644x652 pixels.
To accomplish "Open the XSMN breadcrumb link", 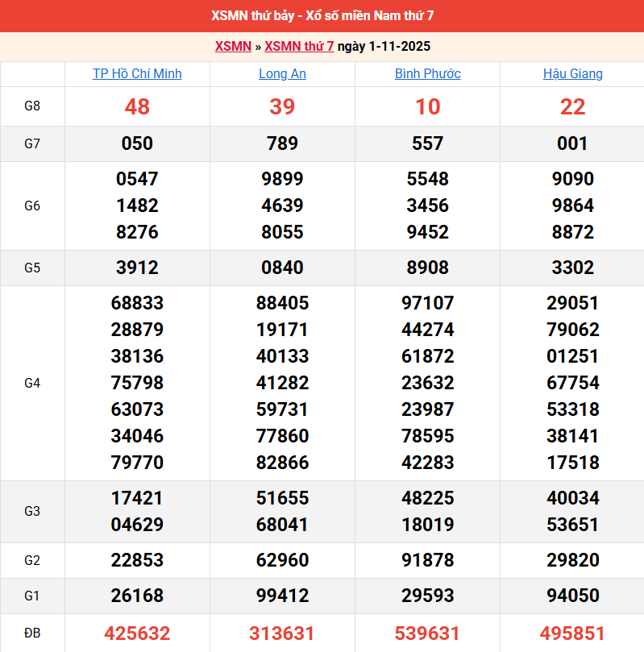I will click(233, 46).
